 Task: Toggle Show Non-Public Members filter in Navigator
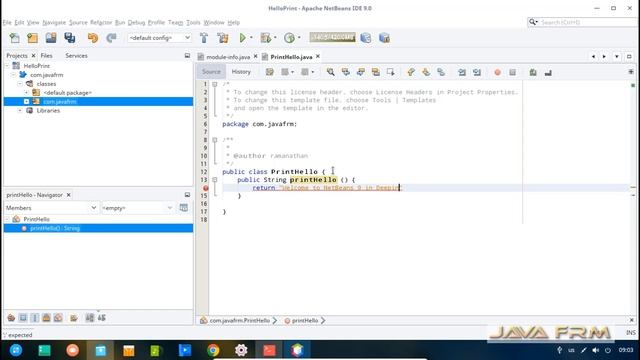[47, 318]
